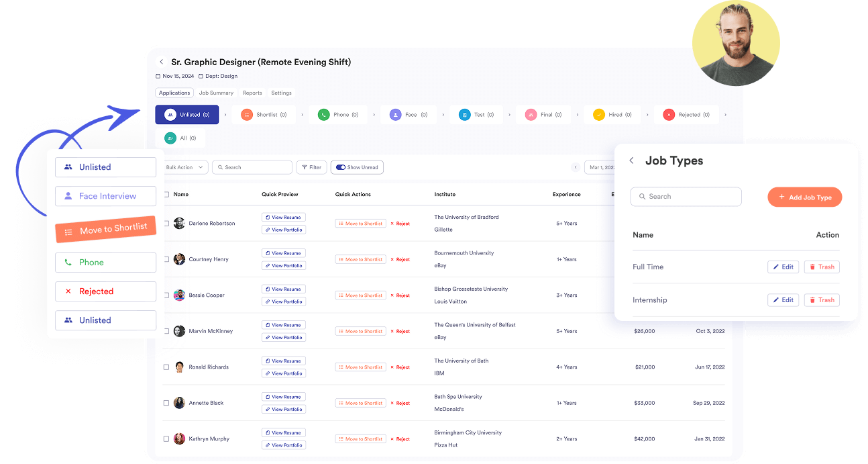Viewport: 868px width, 464px height.
Task: Click the back arrow in Job Types panel
Action: 631,161
